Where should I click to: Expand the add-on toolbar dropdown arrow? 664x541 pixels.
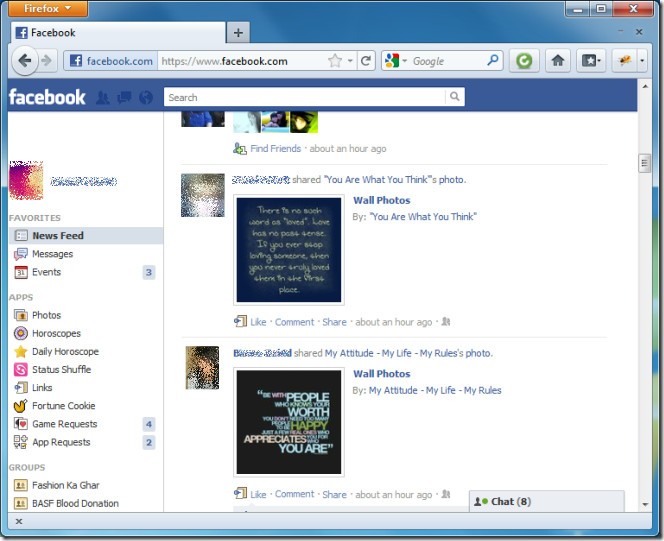tap(642, 61)
